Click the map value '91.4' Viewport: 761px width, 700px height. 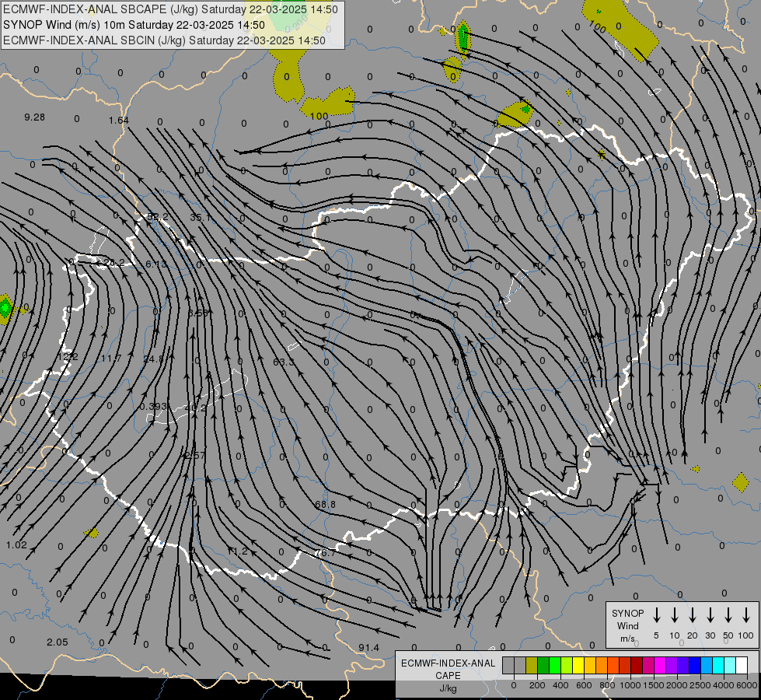369,648
